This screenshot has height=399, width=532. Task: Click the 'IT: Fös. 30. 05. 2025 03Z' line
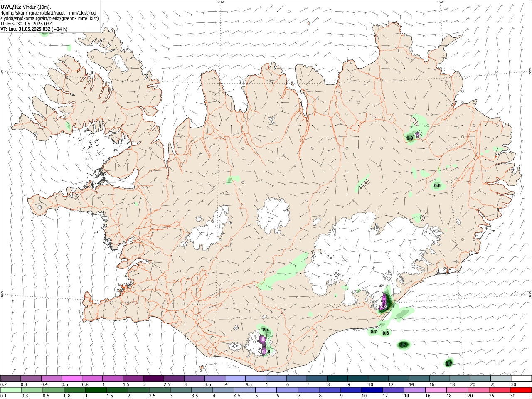26,24
